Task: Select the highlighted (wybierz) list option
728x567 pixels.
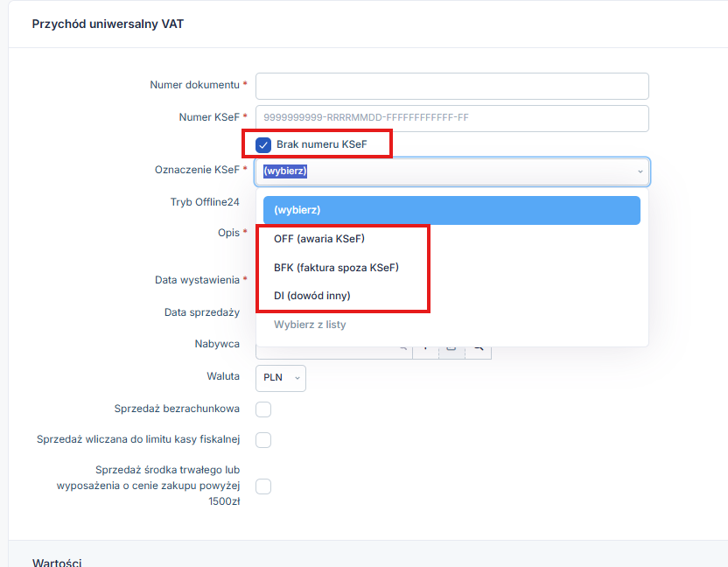Action: 451,210
